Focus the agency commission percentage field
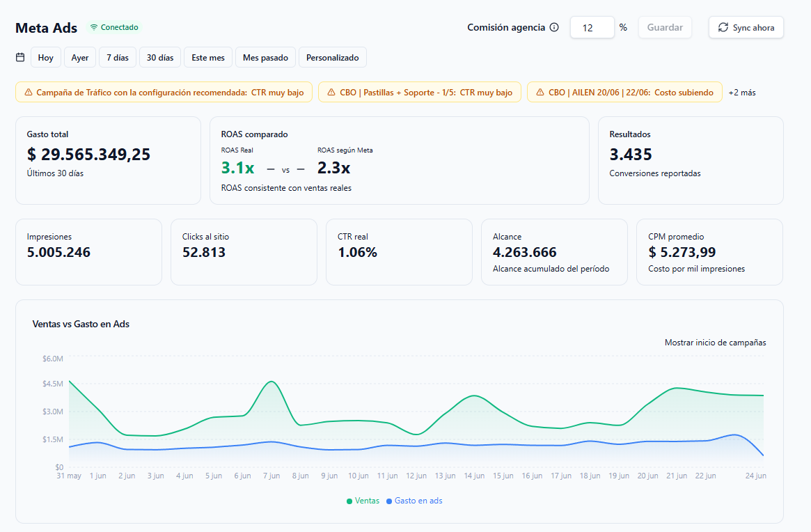This screenshot has width=811, height=532. [592, 27]
